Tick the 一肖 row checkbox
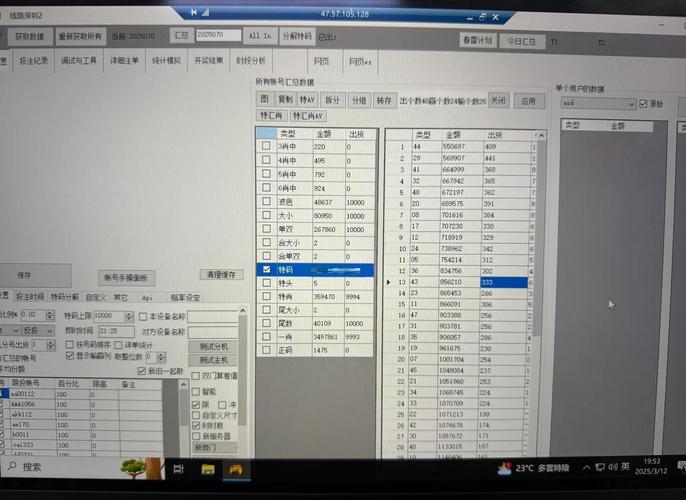This screenshot has height=500, width=686. [266, 336]
